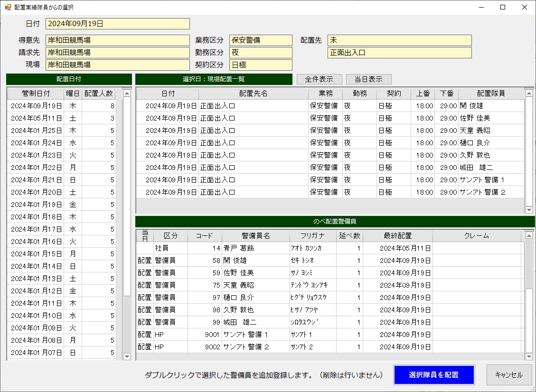The height and width of the screenshot is (392, 536).
Task: Click the 管制日付 column header
Action: point(36,93)
